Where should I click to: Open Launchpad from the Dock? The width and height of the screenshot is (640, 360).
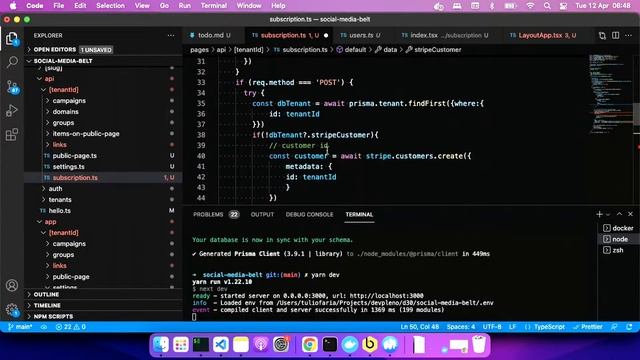point(181,344)
